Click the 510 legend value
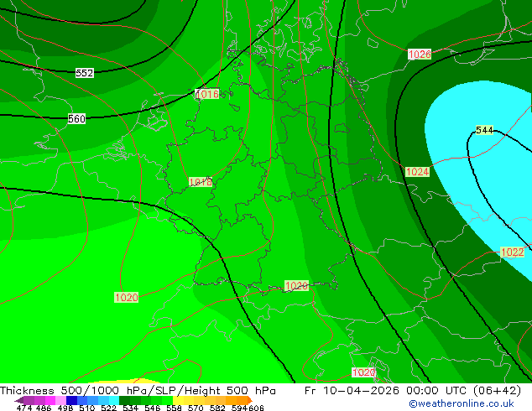 click(x=87, y=408)
